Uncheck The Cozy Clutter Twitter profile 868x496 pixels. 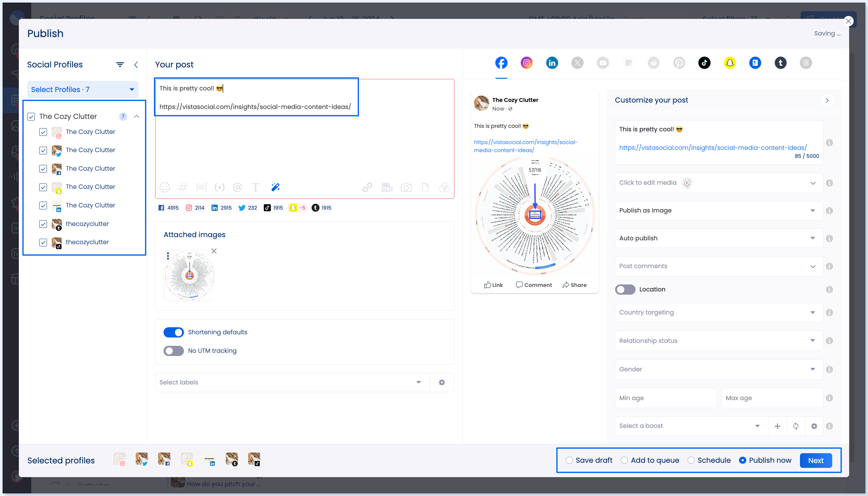click(43, 150)
